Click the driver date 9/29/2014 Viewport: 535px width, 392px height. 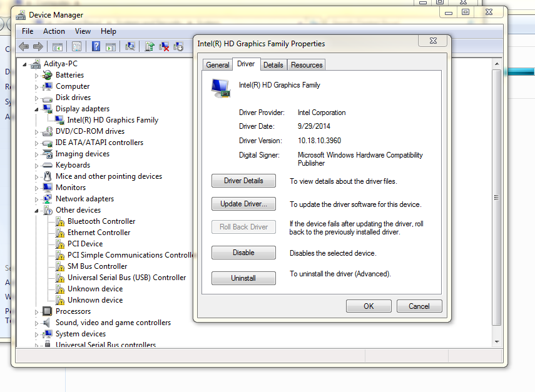pos(314,126)
